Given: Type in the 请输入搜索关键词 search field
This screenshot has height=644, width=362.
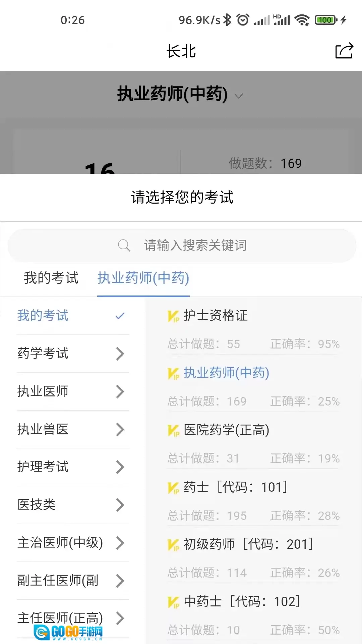Looking at the screenshot, I should pyautogui.click(x=195, y=246).
